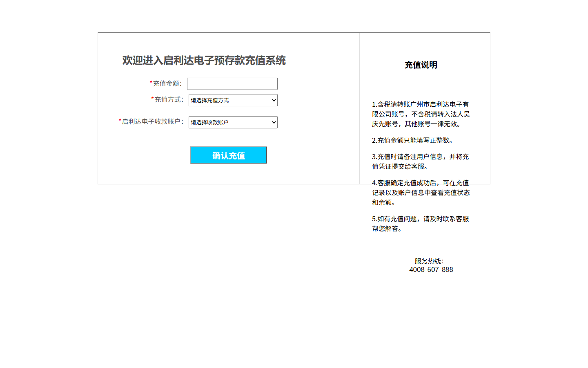This screenshot has height=368, width=588.
Task: Click instruction 5 about 如有充值问题
Action: click(x=421, y=224)
